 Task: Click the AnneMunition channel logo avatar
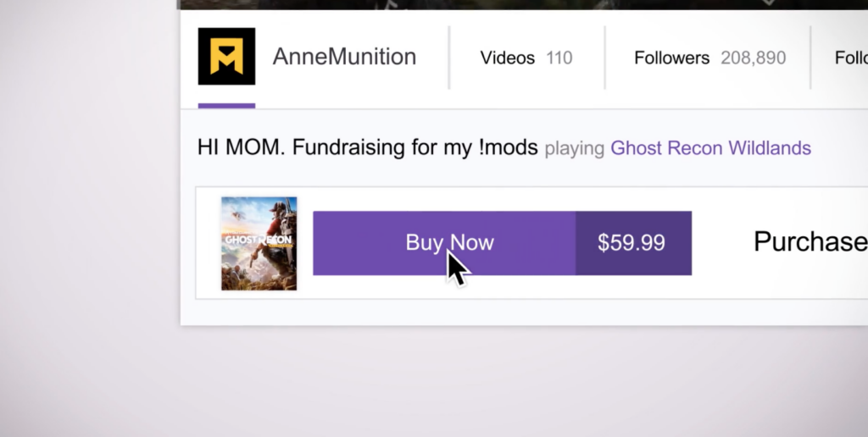[226, 57]
